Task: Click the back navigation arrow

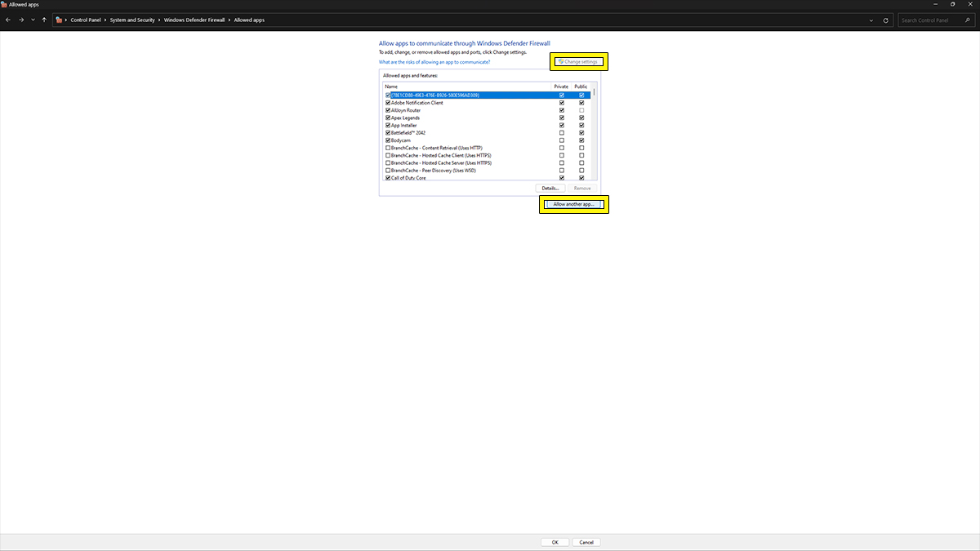Action: point(8,20)
